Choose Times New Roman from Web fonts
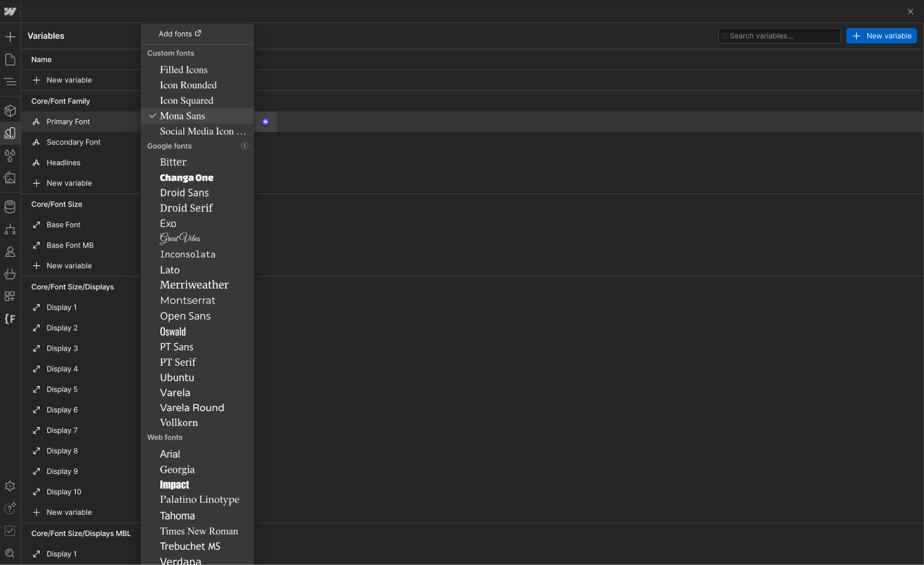 [x=199, y=531]
